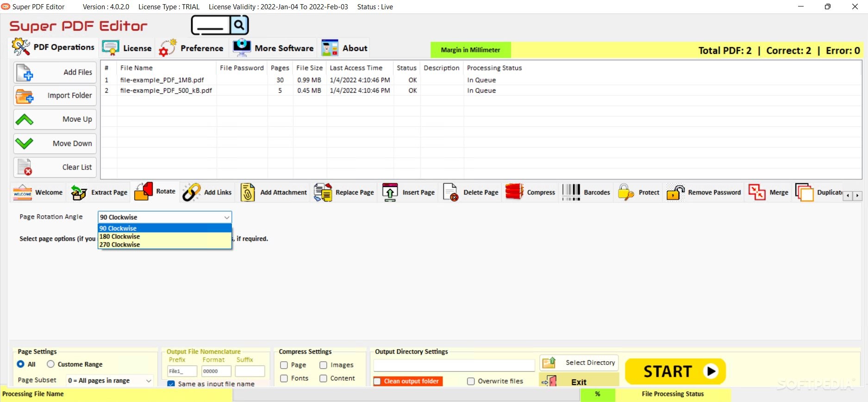Click the Welcome tab icon
The image size is (868, 402).
pos(22,192)
